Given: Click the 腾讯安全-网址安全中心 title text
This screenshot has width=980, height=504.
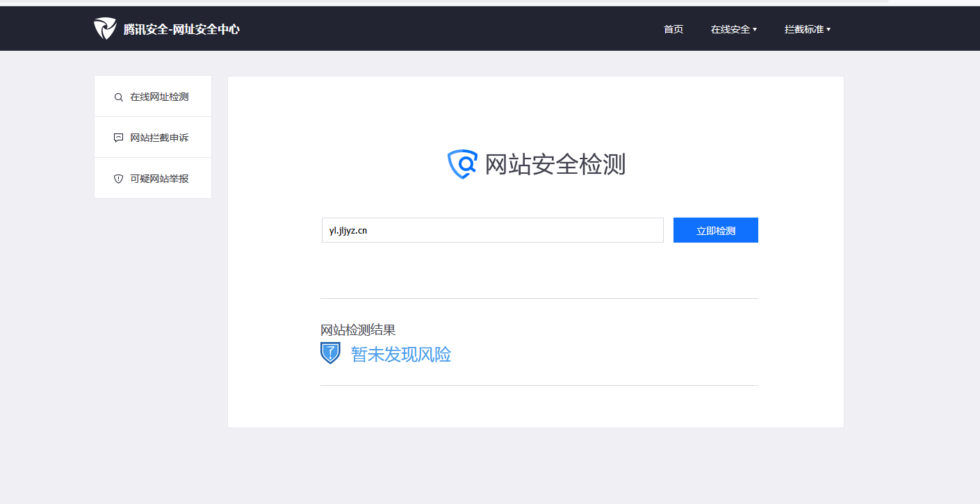Looking at the screenshot, I should 181,29.
